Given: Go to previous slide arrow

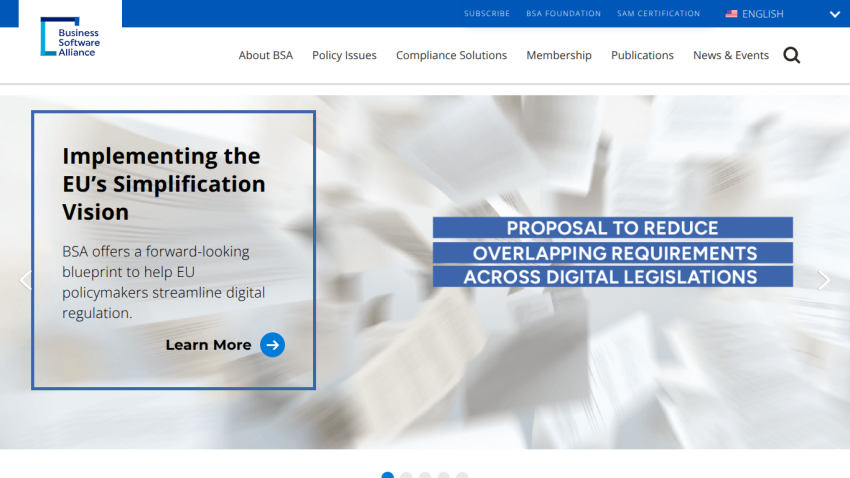Looking at the screenshot, I should point(25,280).
